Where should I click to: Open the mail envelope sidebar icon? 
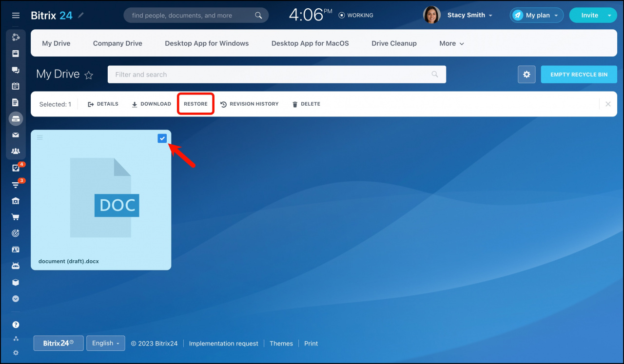click(x=16, y=135)
